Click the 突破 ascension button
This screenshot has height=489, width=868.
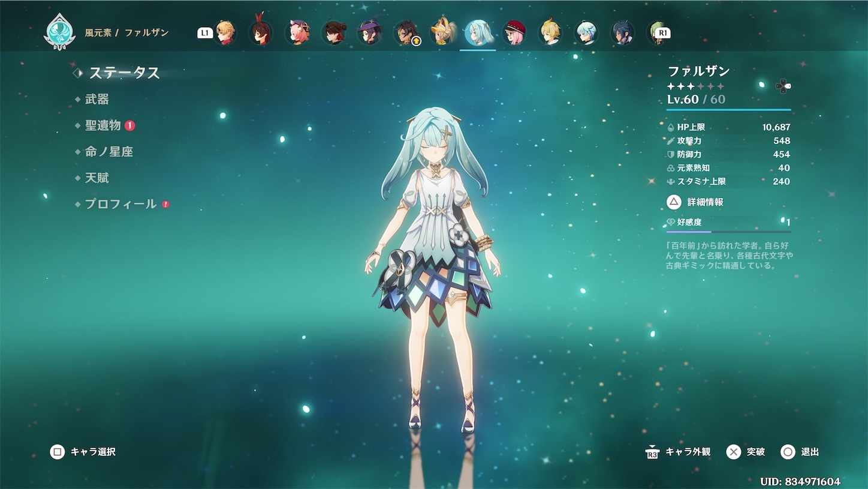[x=746, y=452]
